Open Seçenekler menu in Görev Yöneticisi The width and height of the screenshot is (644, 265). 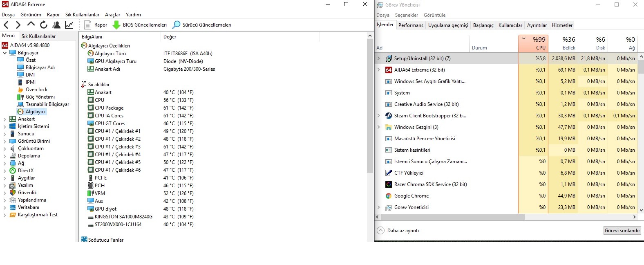[407, 15]
